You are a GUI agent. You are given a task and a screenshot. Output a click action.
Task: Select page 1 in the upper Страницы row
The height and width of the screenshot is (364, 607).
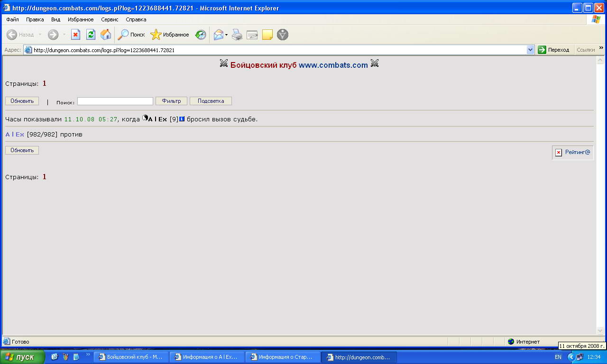(x=45, y=83)
